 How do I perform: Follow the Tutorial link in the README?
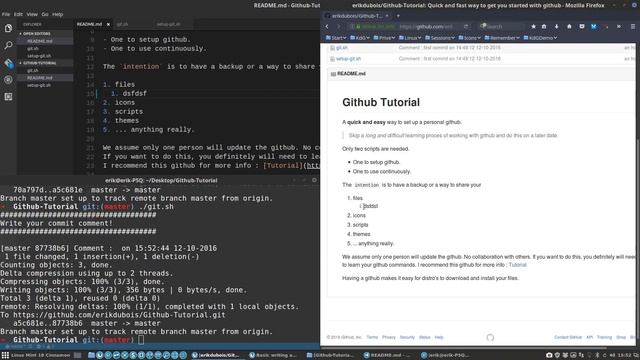[x=518, y=265]
